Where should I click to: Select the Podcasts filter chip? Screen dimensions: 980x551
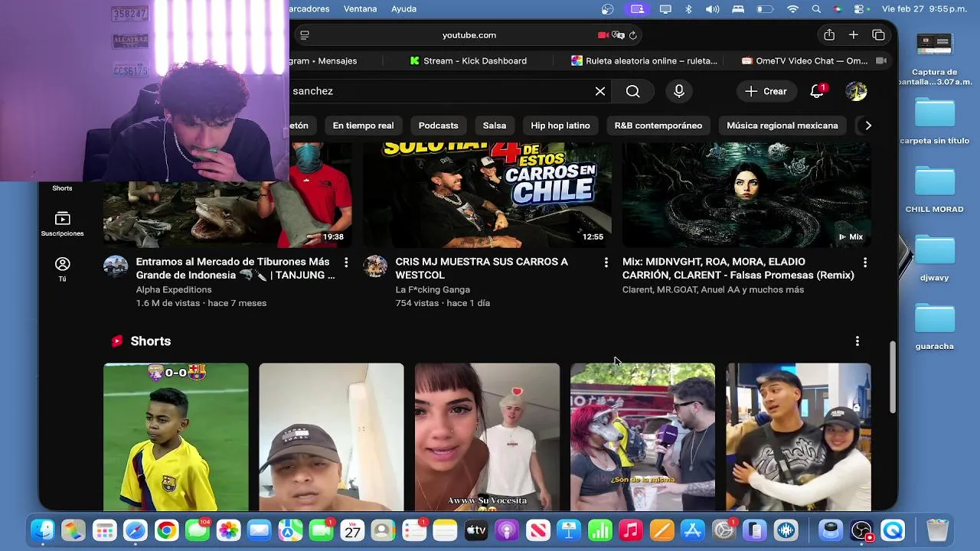tap(438, 126)
